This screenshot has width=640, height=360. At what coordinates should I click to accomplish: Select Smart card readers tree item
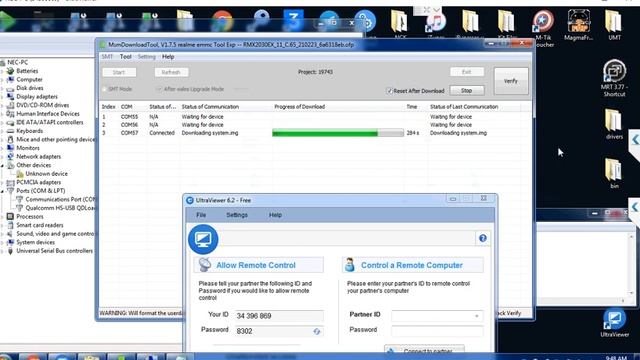coord(40,225)
